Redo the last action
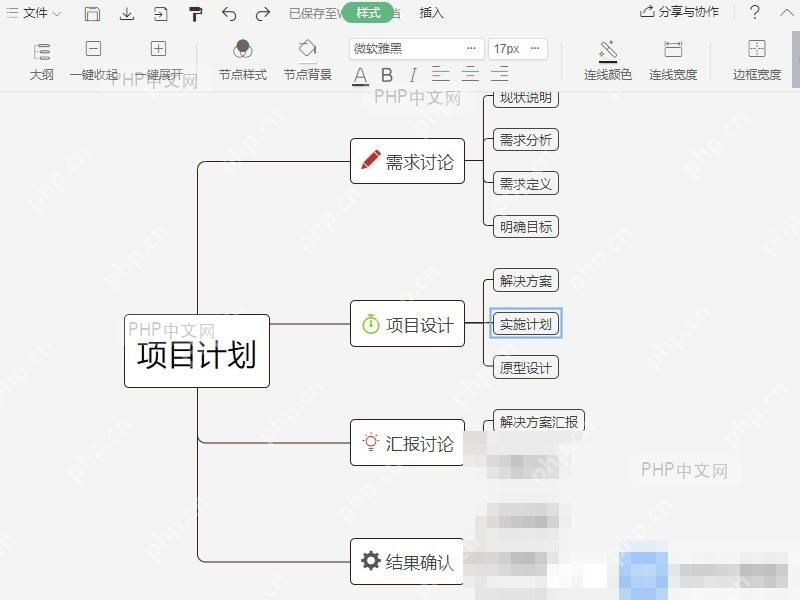Screen dimensions: 800x600 (x=263, y=14)
